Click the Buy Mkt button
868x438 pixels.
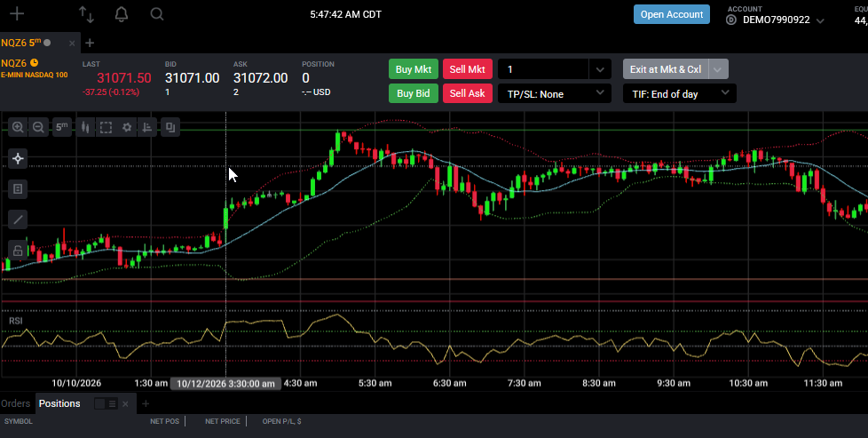pos(414,69)
